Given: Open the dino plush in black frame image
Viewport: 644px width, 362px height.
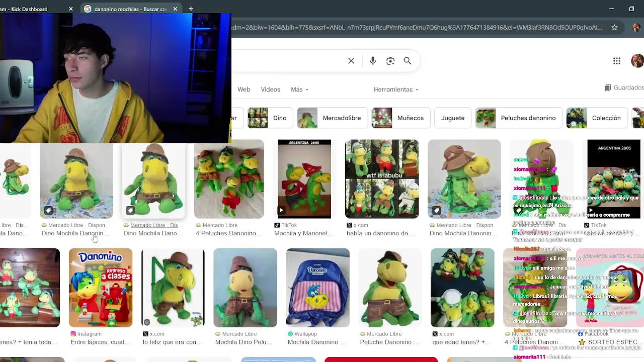Looking at the screenshot, I should click(173, 288).
